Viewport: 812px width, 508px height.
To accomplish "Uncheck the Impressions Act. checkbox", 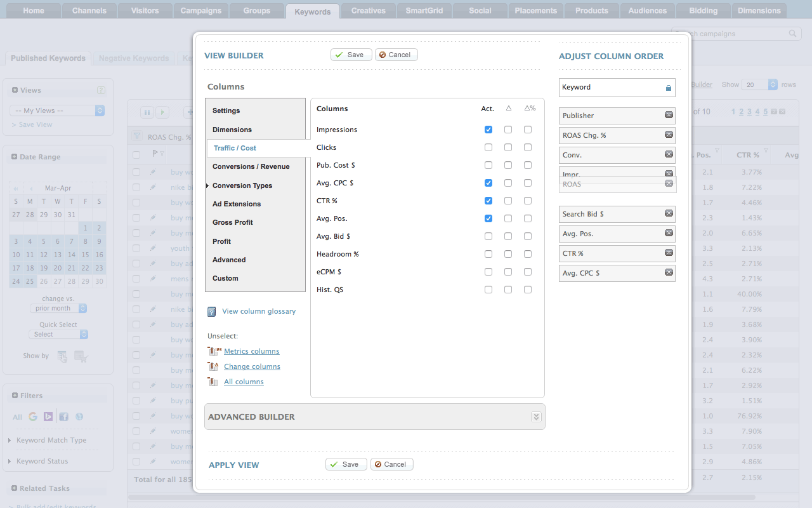I will 488,130.
